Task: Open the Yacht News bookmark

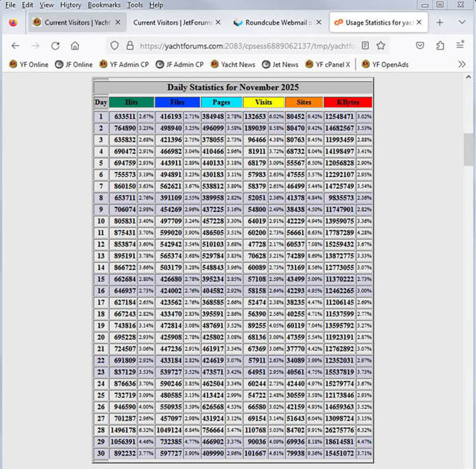Action: 232,65
